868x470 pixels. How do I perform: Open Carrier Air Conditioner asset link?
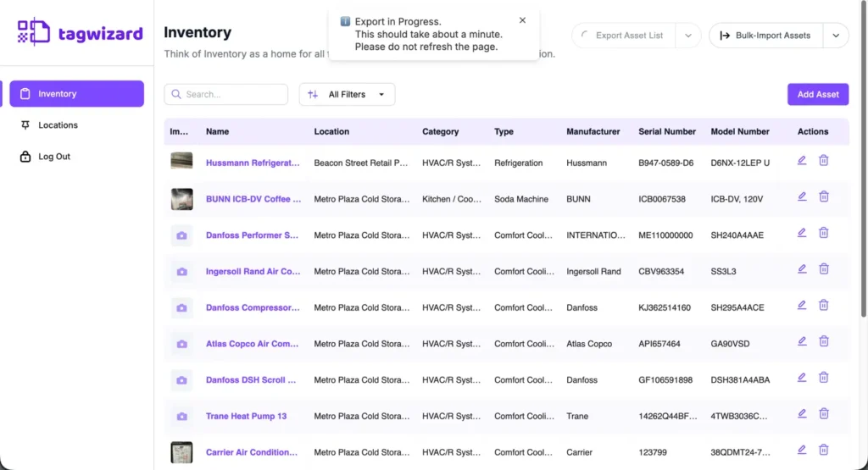(x=251, y=452)
